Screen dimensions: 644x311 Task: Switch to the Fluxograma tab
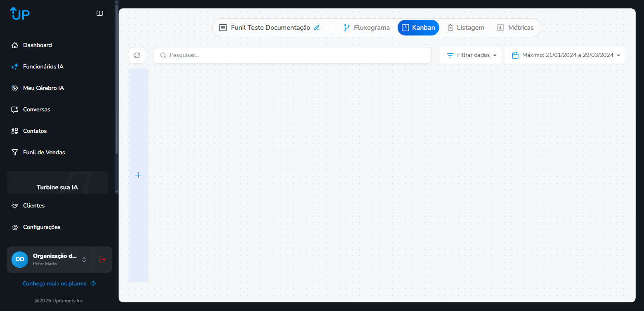(x=367, y=28)
